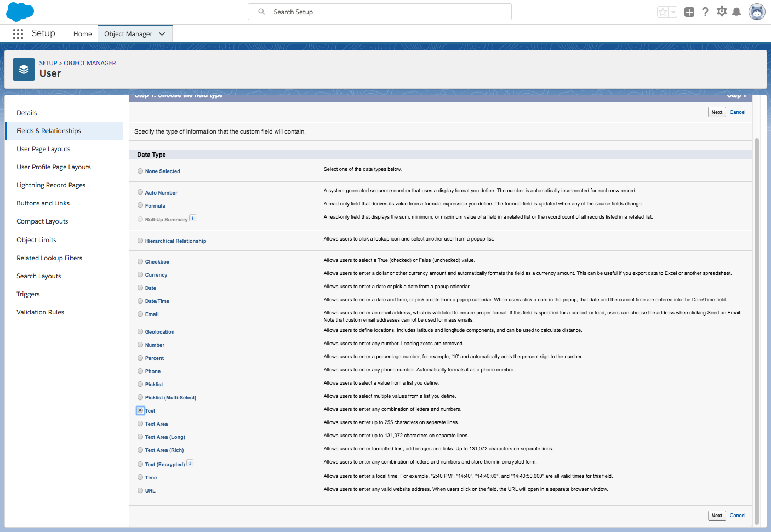Open the App Launcher grid icon
771x532 pixels.
(18, 34)
